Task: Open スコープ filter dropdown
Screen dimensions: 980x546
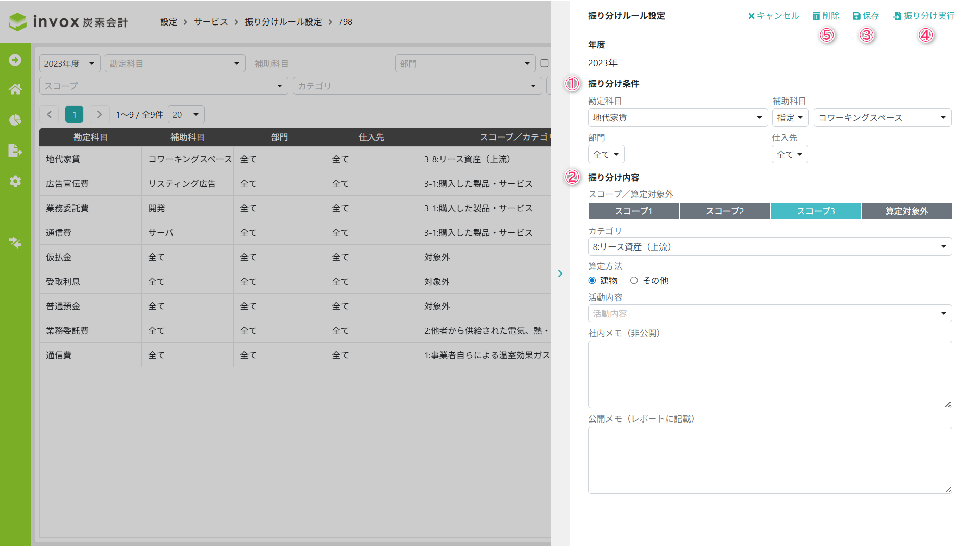Action: 164,86
